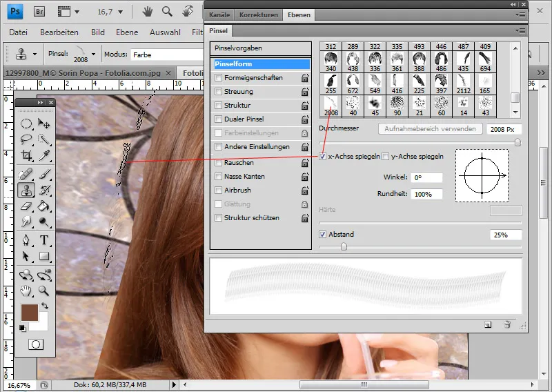
Task: Select the Zoom tool in toolbox
Action: click(x=44, y=291)
